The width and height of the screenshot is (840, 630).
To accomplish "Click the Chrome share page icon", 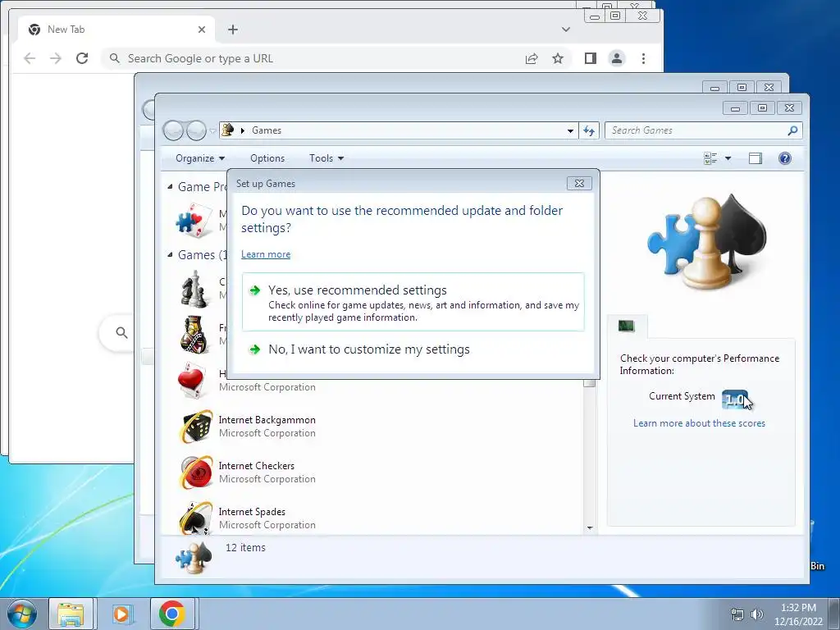I will [532, 58].
